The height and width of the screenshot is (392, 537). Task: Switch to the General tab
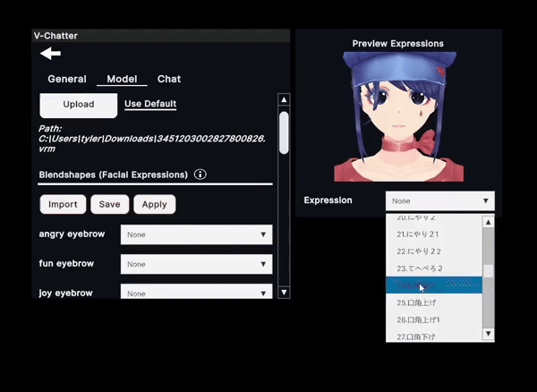click(x=67, y=79)
